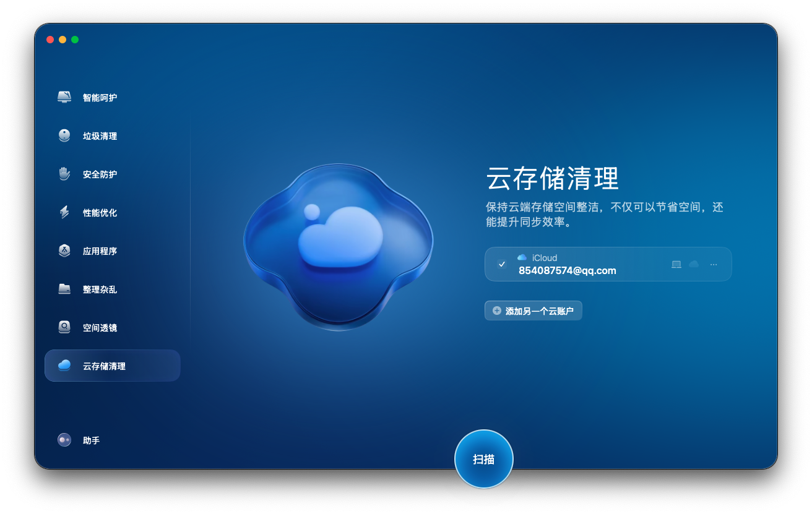This screenshot has width=812, height=519.
Task: Select 垃圾清理 in the sidebar
Action: 99,136
